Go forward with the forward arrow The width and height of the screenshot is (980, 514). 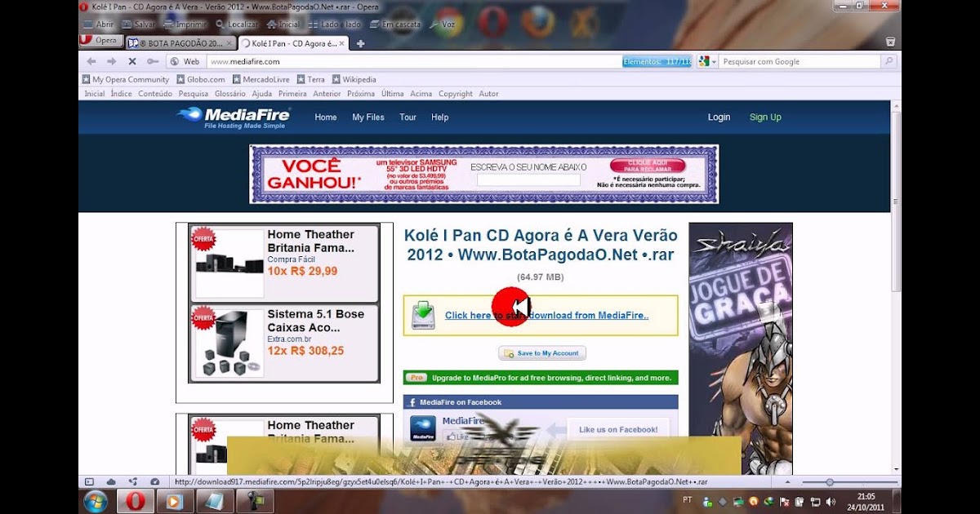click(112, 61)
